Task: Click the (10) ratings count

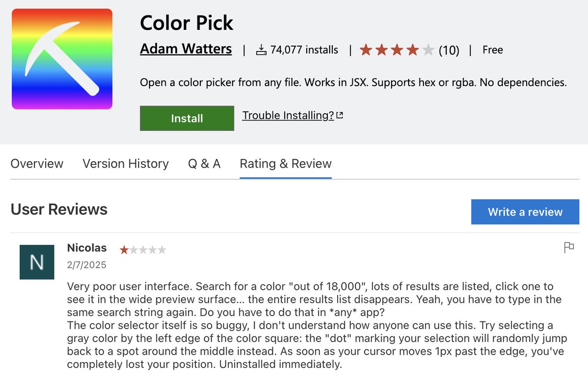Action: click(449, 50)
